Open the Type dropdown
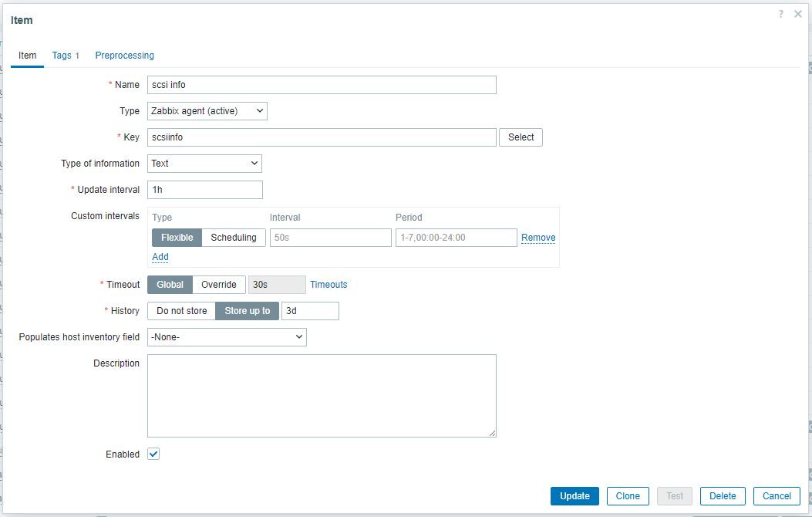This screenshot has width=812, height=517. click(x=207, y=111)
